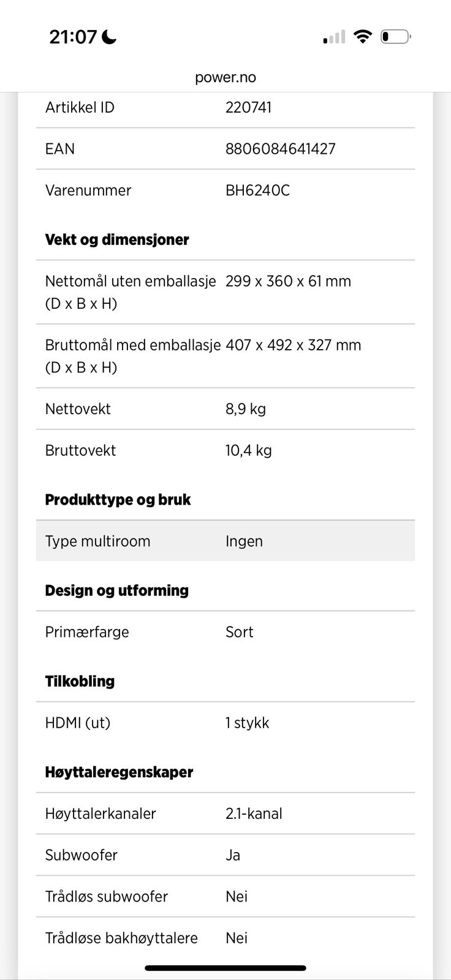Tap the highlighted Type multiroom row

(225, 541)
